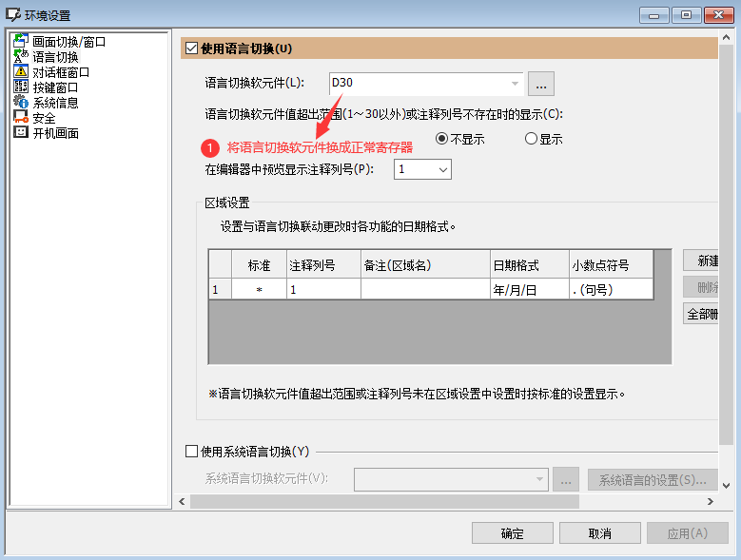The width and height of the screenshot is (741, 560).
Task: Select the 不显示 radio button
Action: coord(442,139)
